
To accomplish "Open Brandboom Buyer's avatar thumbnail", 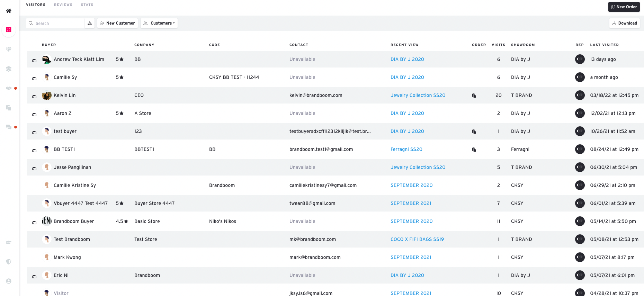I will 47,221.
